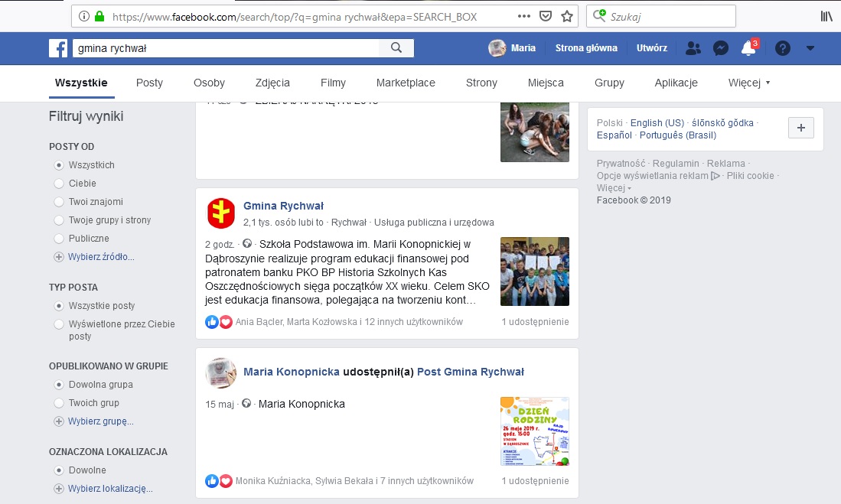Open the Messenger icon
The image size is (841, 504).
[720, 48]
